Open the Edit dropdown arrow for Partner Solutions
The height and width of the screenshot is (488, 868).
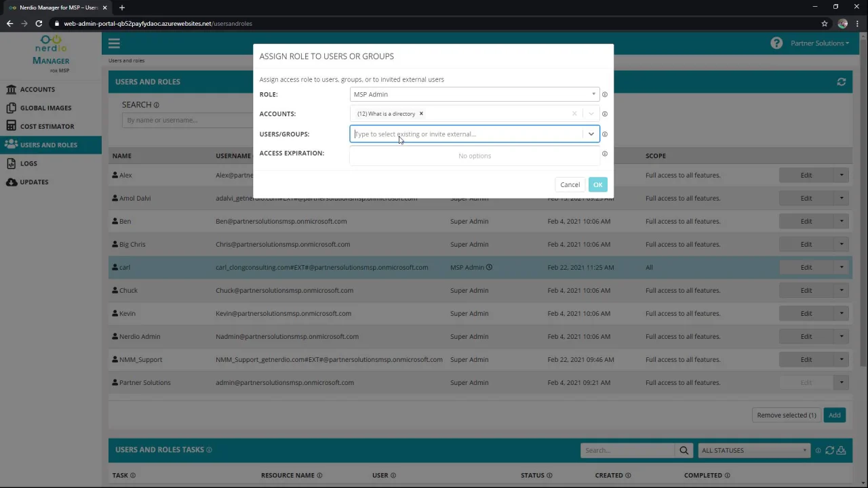point(842,383)
